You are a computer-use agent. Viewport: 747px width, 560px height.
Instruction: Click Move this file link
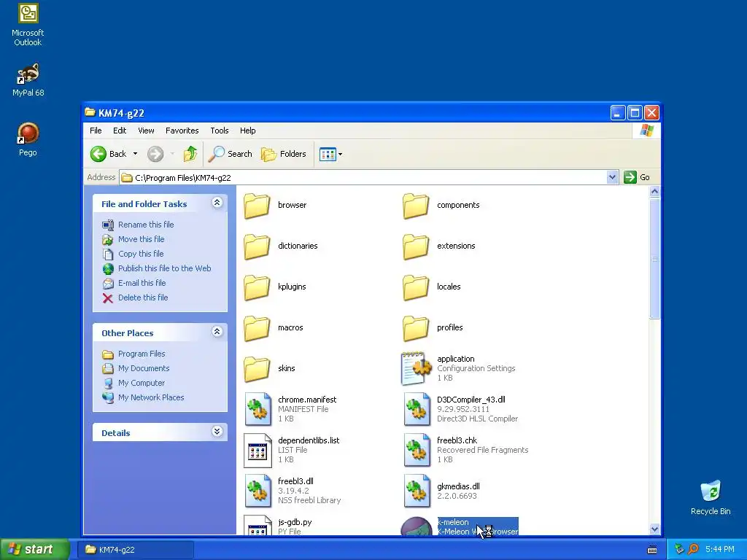click(x=141, y=239)
